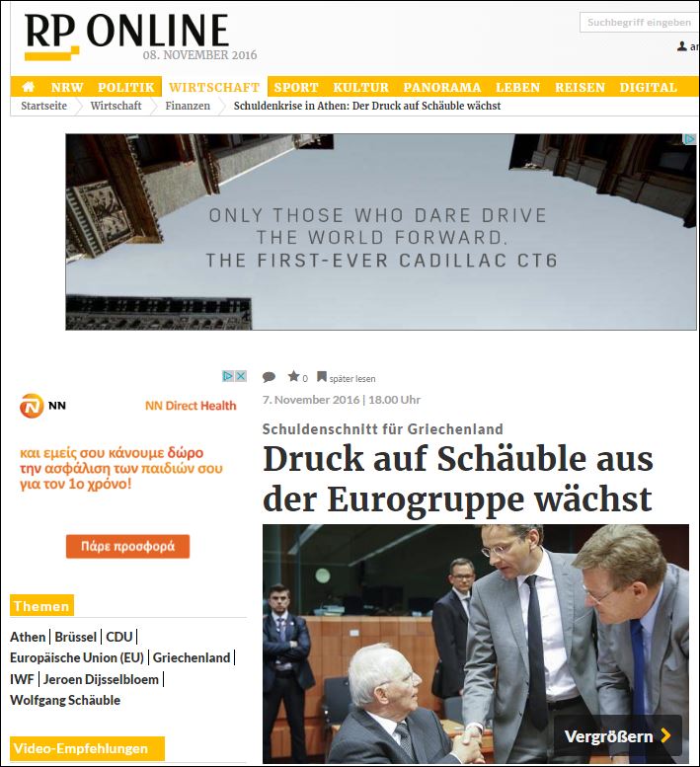Select the Digital navigation item
700x767 pixels.
pos(648,88)
